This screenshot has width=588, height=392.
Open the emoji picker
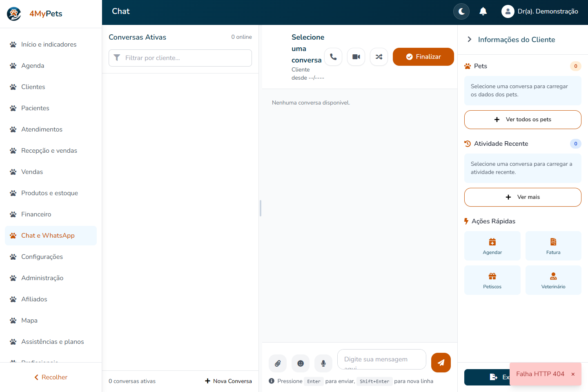301,363
